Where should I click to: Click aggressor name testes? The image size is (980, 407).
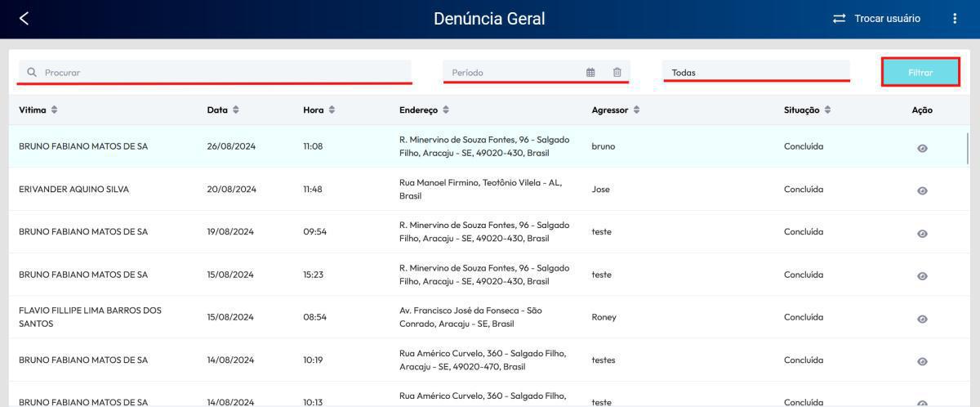pyautogui.click(x=604, y=360)
